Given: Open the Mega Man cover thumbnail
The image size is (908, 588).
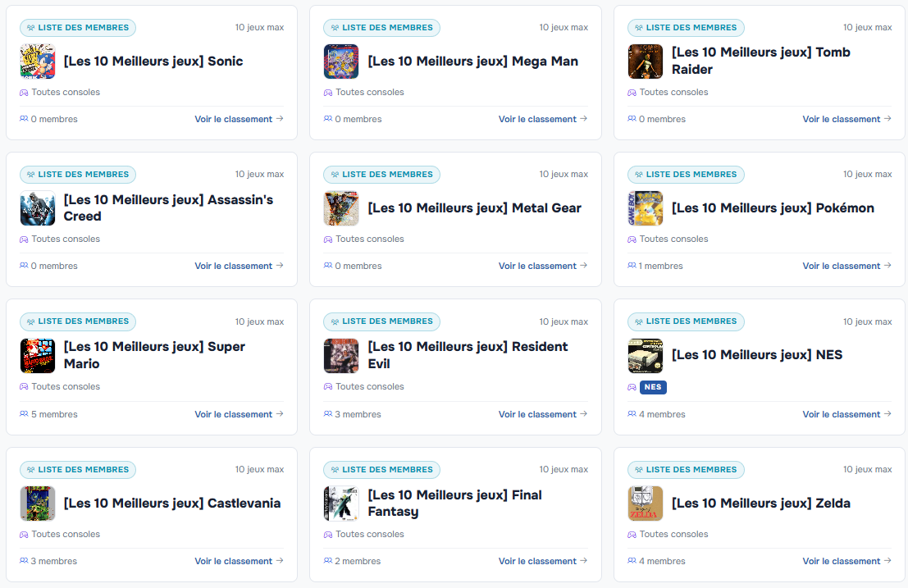Looking at the screenshot, I should point(341,62).
